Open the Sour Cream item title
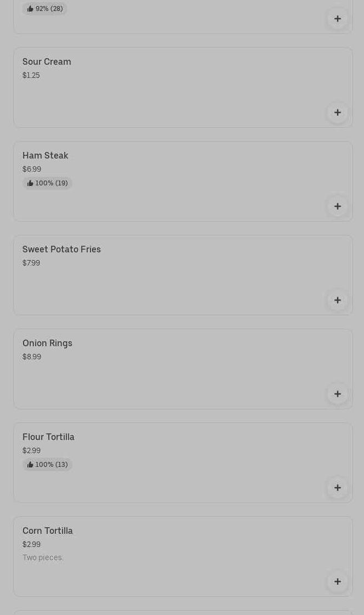 click(x=47, y=62)
